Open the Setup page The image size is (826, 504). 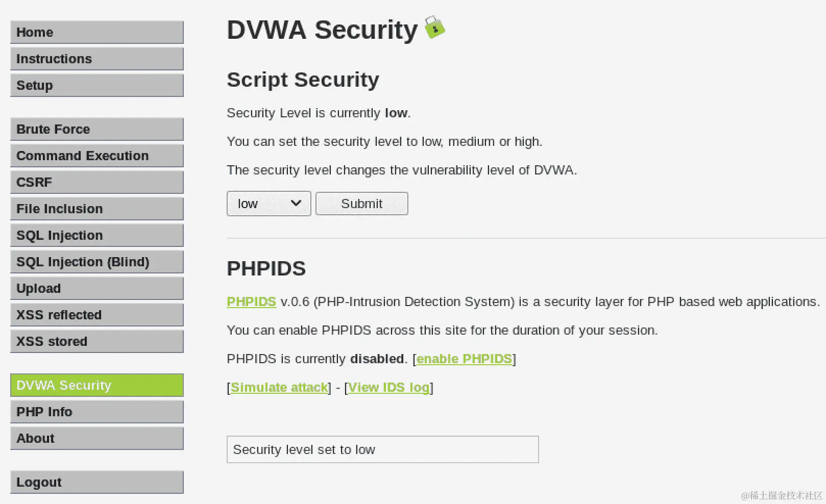click(x=97, y=85)
